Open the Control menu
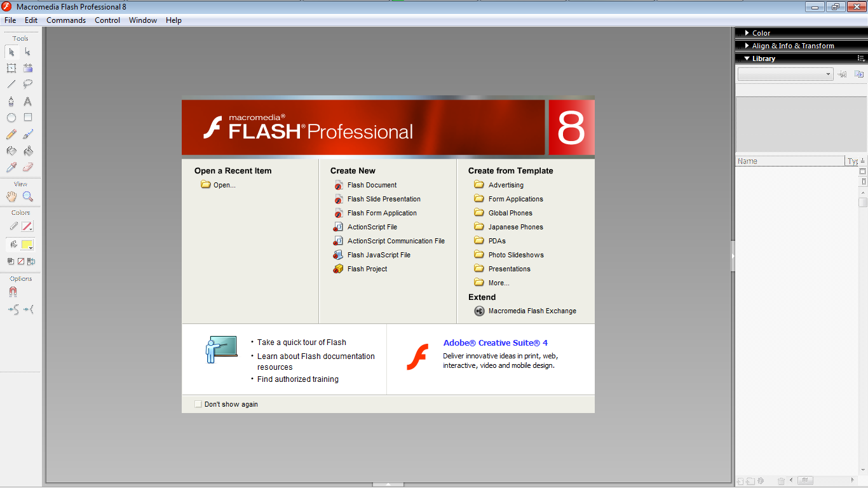Viewport: 868px width, 488px height. pyautogui.click(x=107, y=20)
